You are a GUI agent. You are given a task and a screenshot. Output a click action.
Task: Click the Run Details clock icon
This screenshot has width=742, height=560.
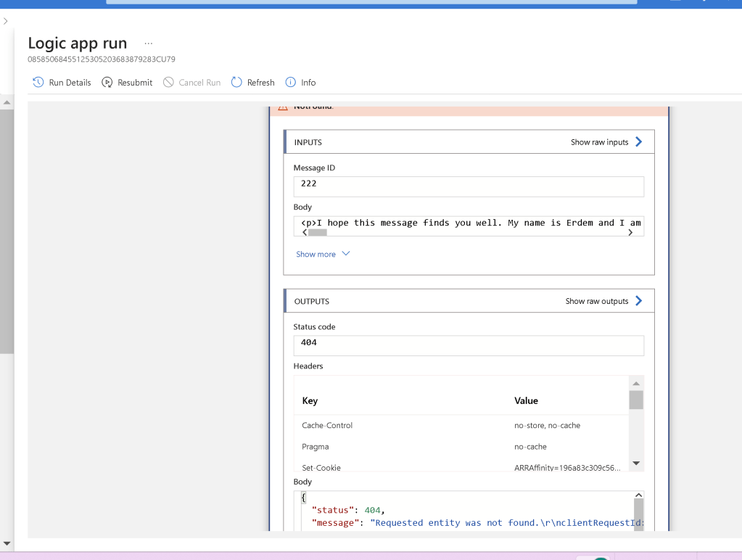click(x=38, y=83)
